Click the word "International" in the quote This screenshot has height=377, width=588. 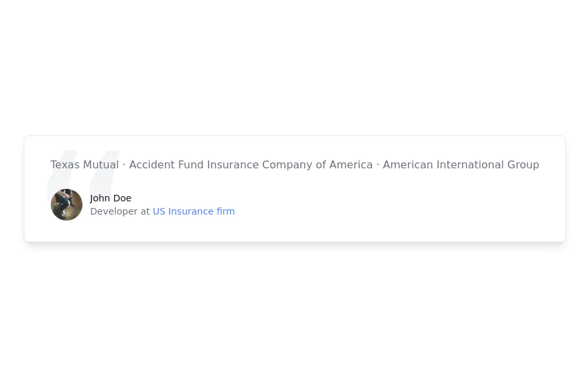(469, 164)
